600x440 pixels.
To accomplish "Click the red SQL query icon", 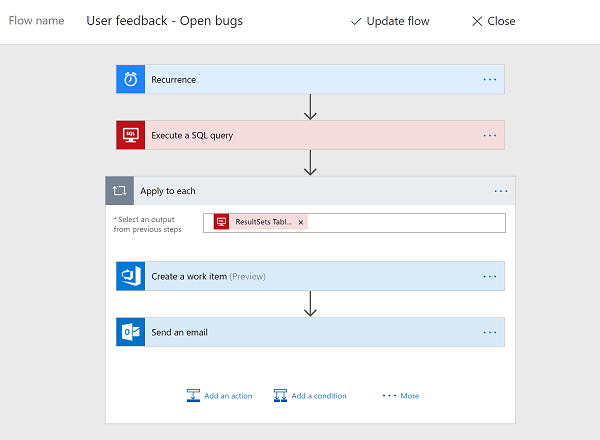I will [131, 135].
